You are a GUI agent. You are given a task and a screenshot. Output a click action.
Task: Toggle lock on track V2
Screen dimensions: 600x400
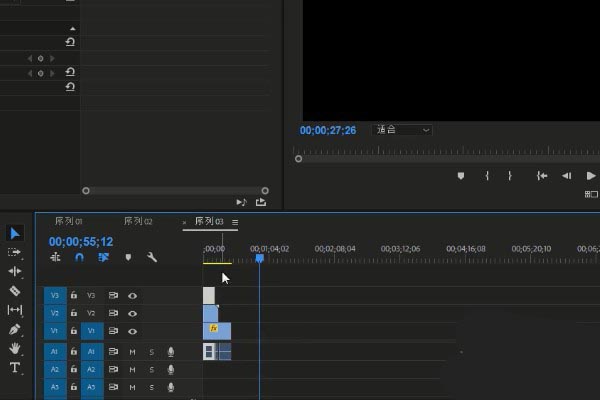click(x=74, y=313)
